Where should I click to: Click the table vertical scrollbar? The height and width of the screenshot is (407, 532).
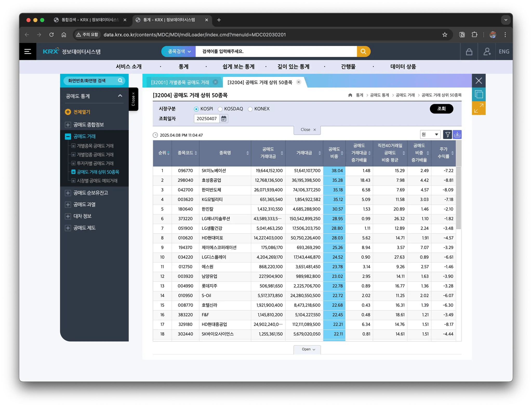click(x=458, y=197)
